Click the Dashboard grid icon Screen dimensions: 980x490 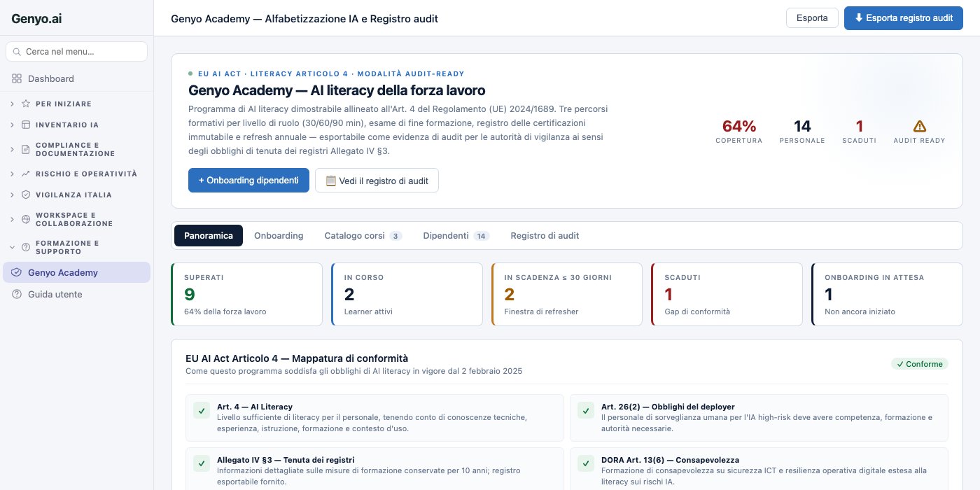coord(17,79)
